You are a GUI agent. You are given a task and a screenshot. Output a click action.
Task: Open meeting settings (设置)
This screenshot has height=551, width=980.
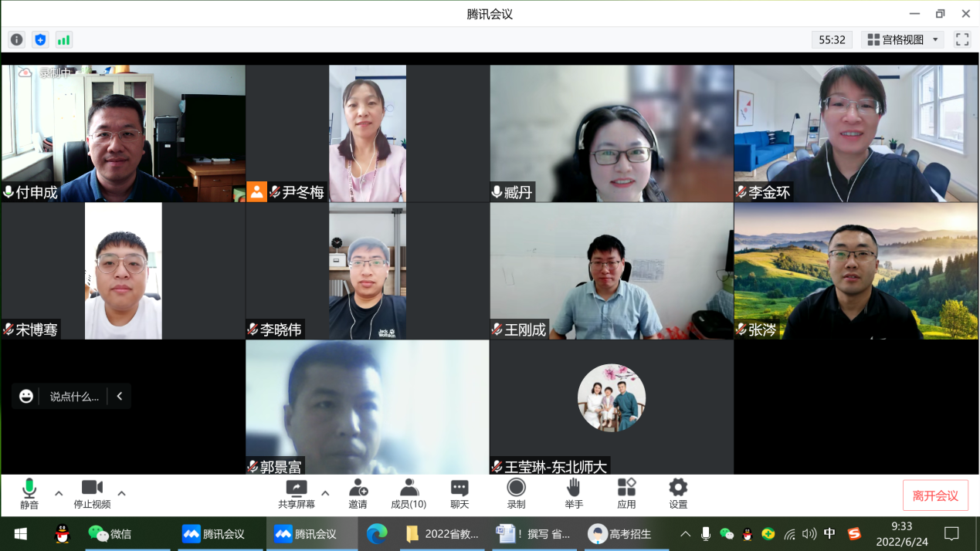point(678,494)
